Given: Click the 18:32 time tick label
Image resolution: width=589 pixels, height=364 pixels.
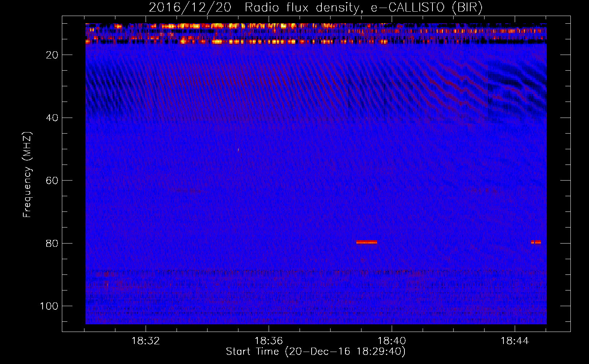Looking at the screenshot, I should (146, 341).
